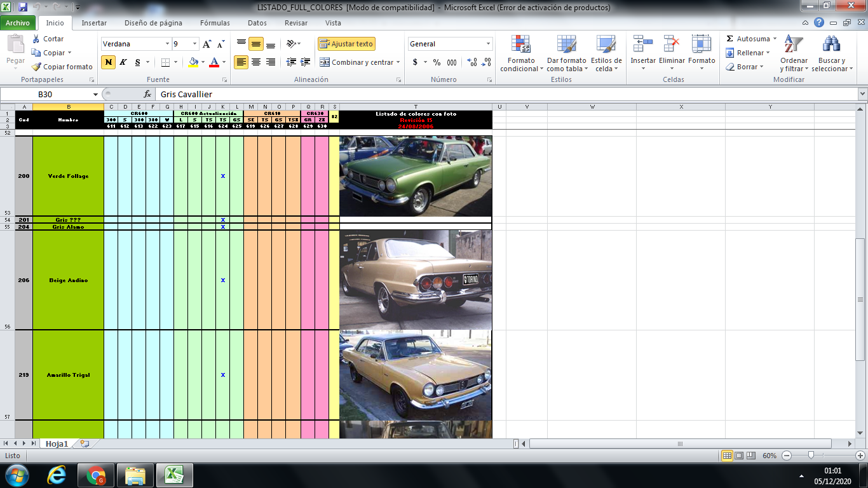
Task: Open Estilos de celda gallery
Action: [606, 53]
